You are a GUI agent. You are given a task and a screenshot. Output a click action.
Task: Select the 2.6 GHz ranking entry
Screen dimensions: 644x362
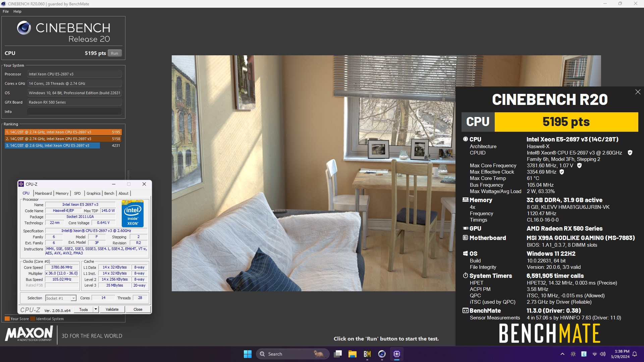pos(63,145)
